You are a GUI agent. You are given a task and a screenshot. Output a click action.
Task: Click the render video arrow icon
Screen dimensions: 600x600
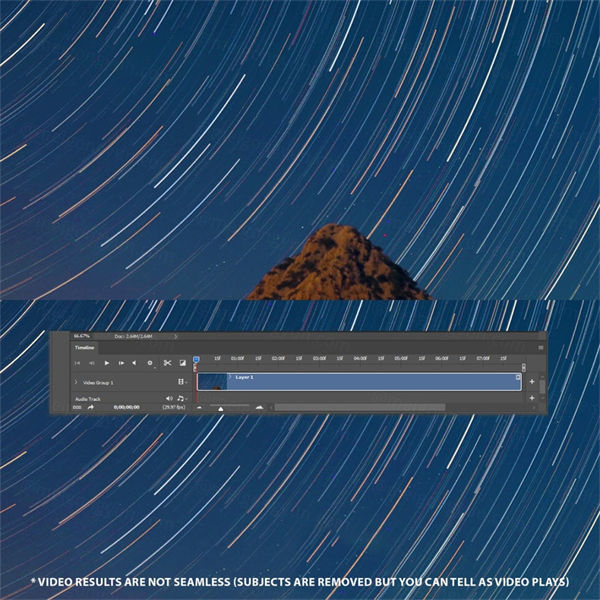(90, 408)
